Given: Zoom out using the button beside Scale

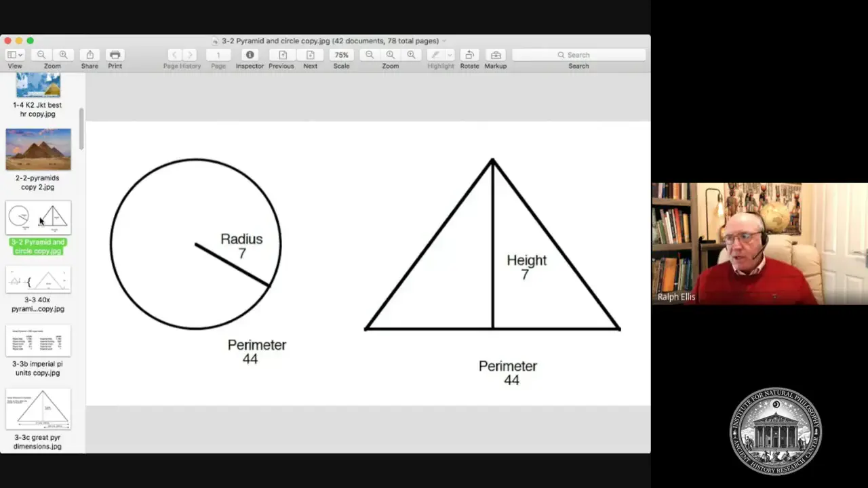Looking at the screenshot, I should click(370, 55).
